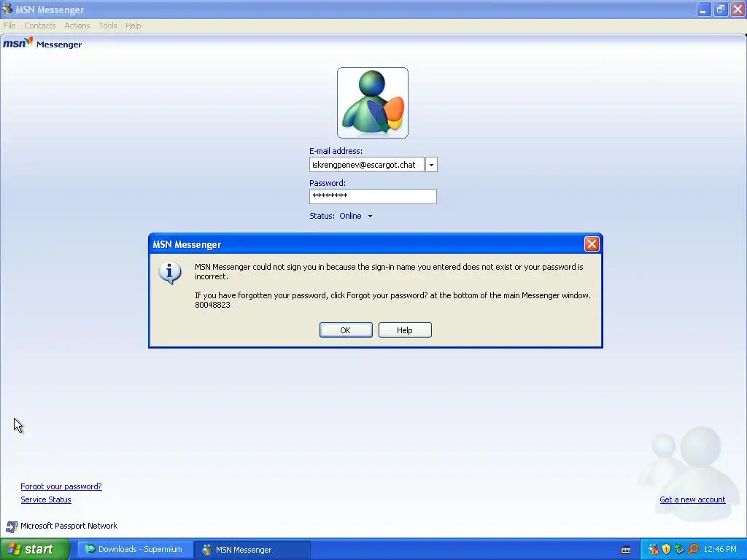Click the msn butterfly logo in the header

click(18, 43)
